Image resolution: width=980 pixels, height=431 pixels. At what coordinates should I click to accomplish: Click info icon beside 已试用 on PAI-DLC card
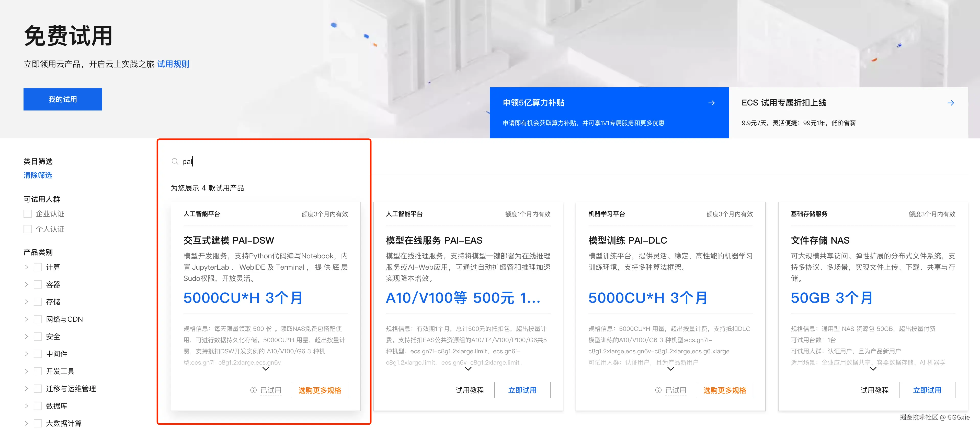click(x=658, y=390)
